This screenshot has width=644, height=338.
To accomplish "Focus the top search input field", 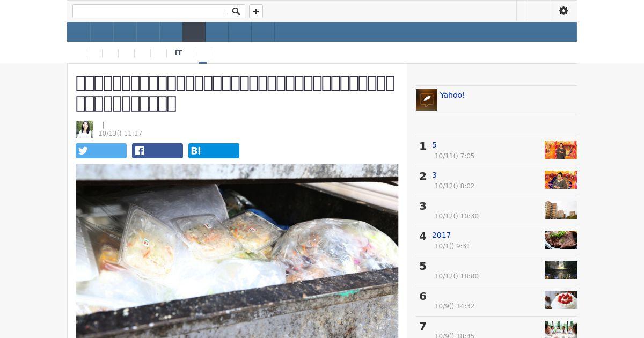I will click(x=150, y=11).
